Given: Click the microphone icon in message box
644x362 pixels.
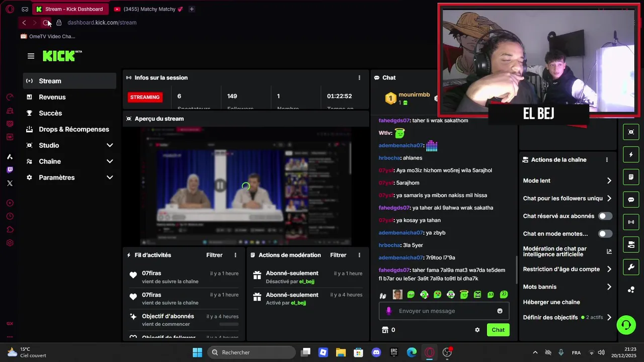Looking at the screenshot, I should 388,311.
